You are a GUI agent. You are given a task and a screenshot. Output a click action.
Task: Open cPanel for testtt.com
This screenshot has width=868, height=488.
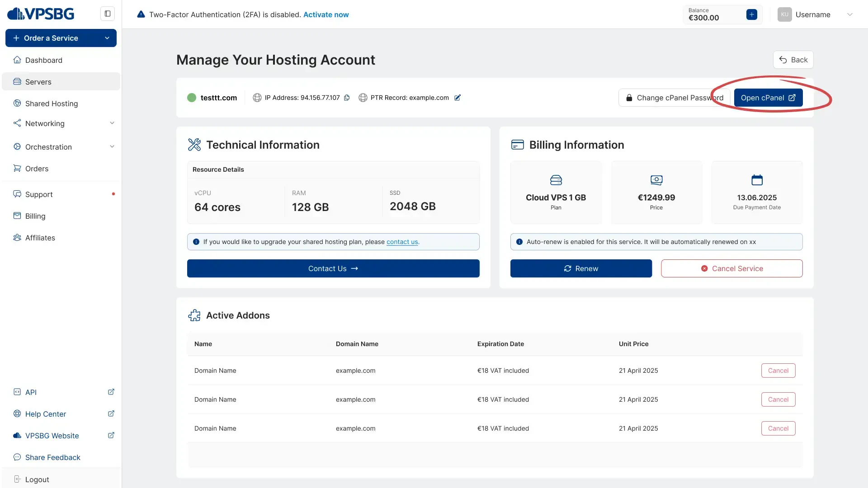click(x=768, y=98)
